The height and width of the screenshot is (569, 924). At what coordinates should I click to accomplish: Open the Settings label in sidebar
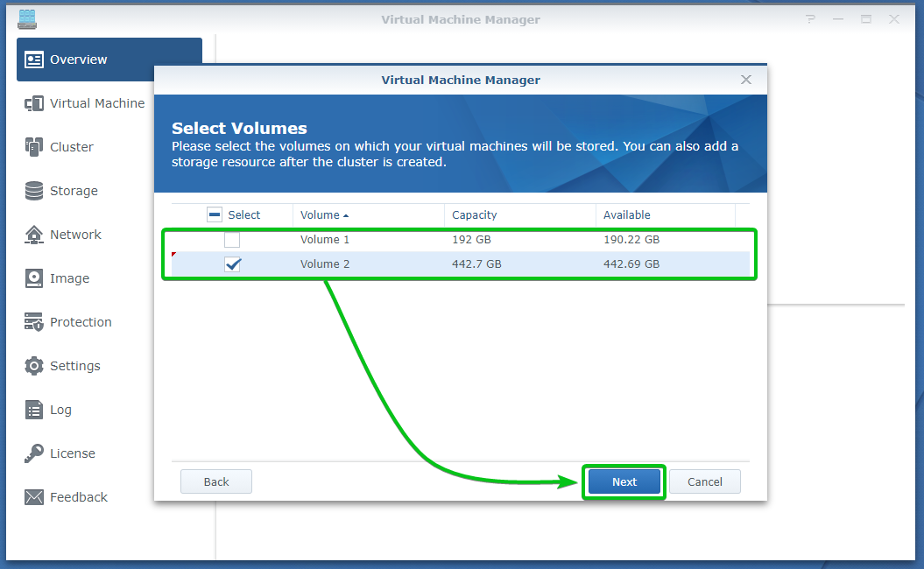click(x=74, y=366)
